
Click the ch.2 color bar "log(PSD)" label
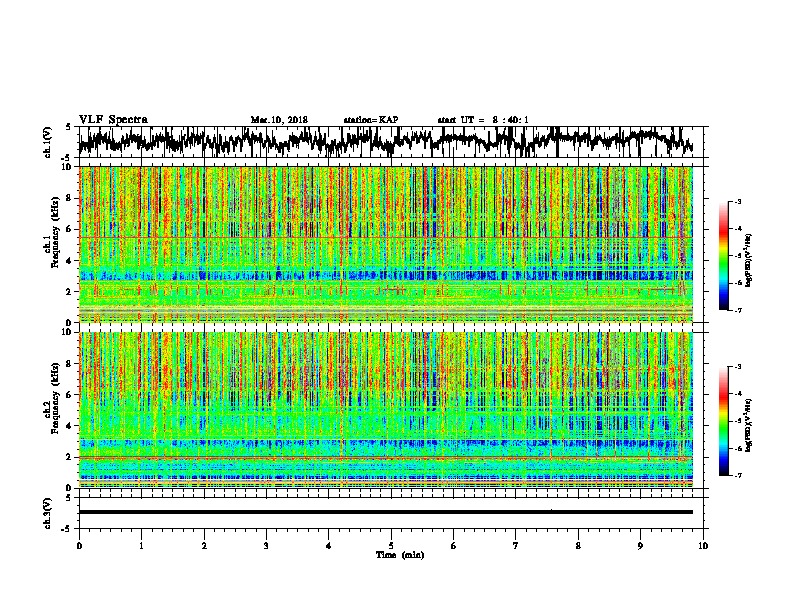coord(749,424)
